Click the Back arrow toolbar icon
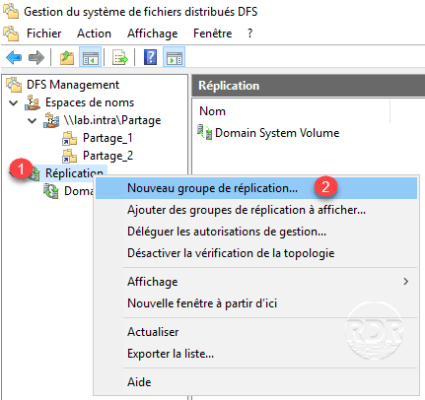Viewport: 425px width, 400px height. [14, 58]
